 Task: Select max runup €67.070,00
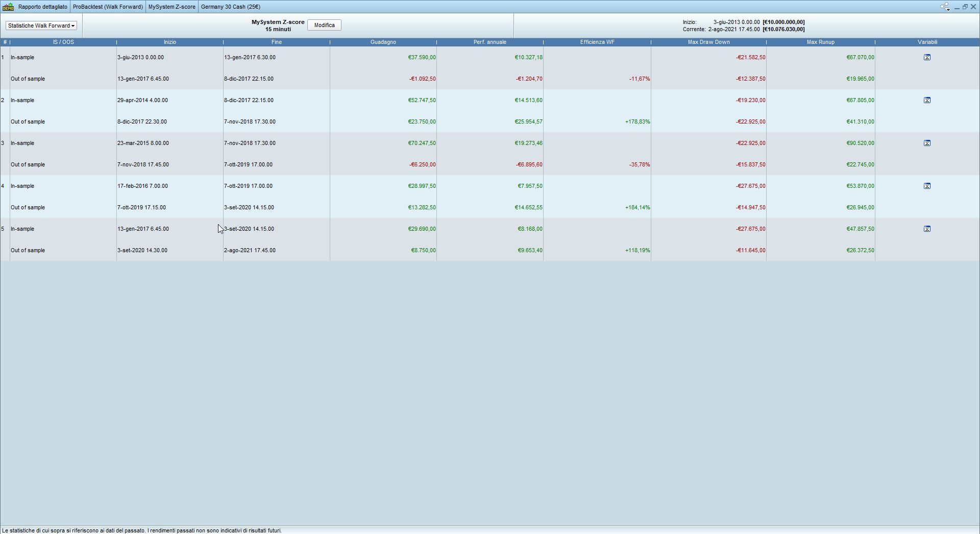click(860, 57)
